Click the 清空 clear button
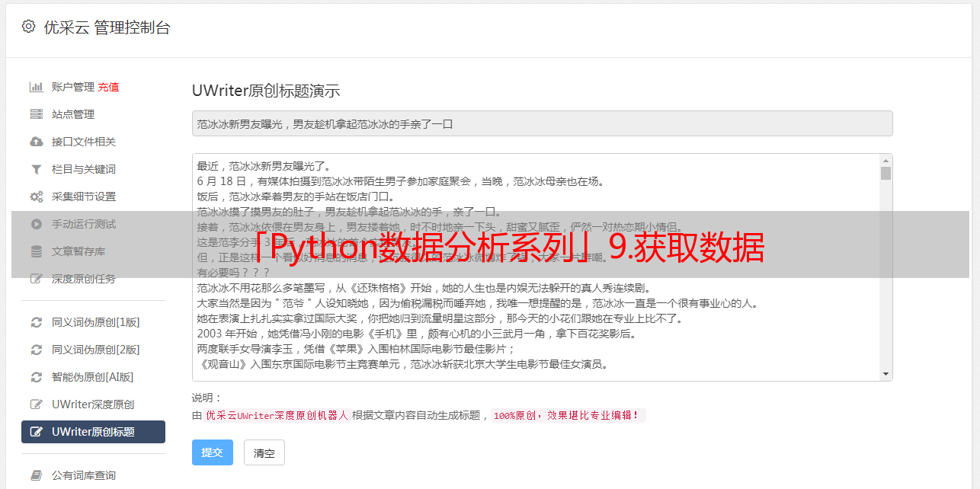Screen dimensions: 980x489 pos(264,452)
